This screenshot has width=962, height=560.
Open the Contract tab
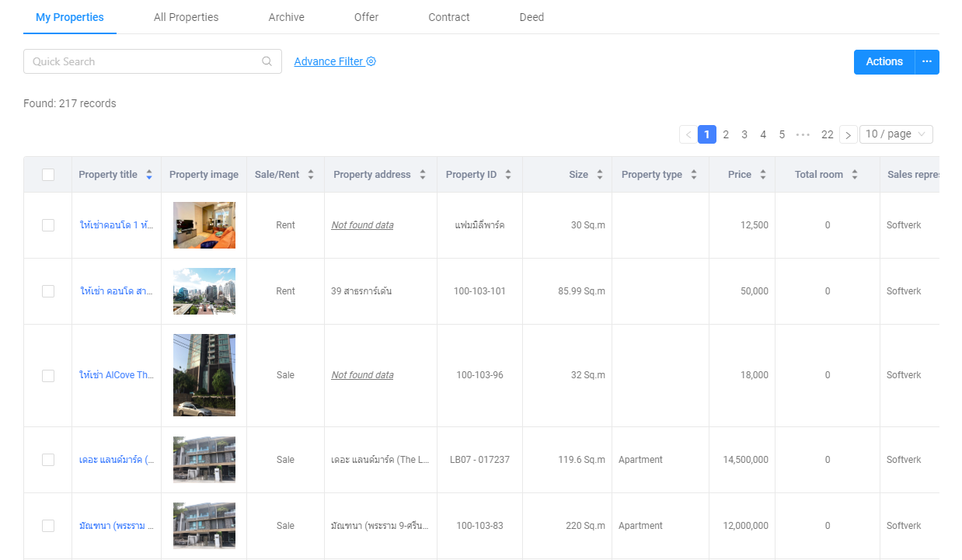tap(448, 17)
